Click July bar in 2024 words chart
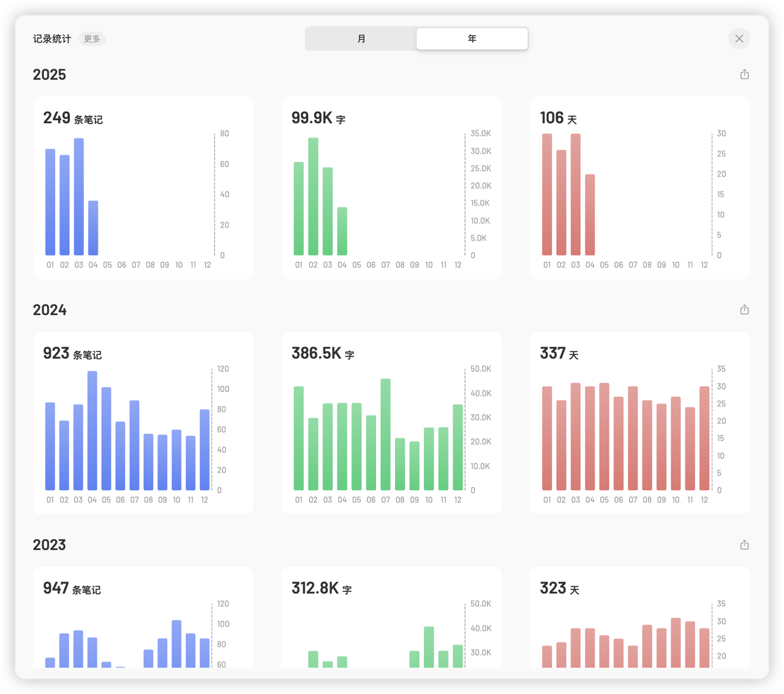This screenshot has width=784, height=694. click(385, 434)
